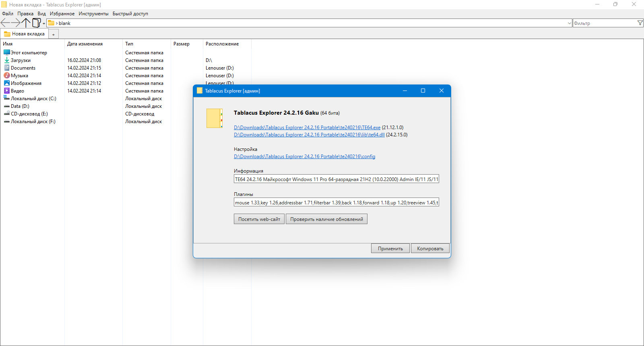The width and height of the screenshot is (644, 346).
Task: Click the small plus next to toolbar icons
Action: tap(44, 23)
